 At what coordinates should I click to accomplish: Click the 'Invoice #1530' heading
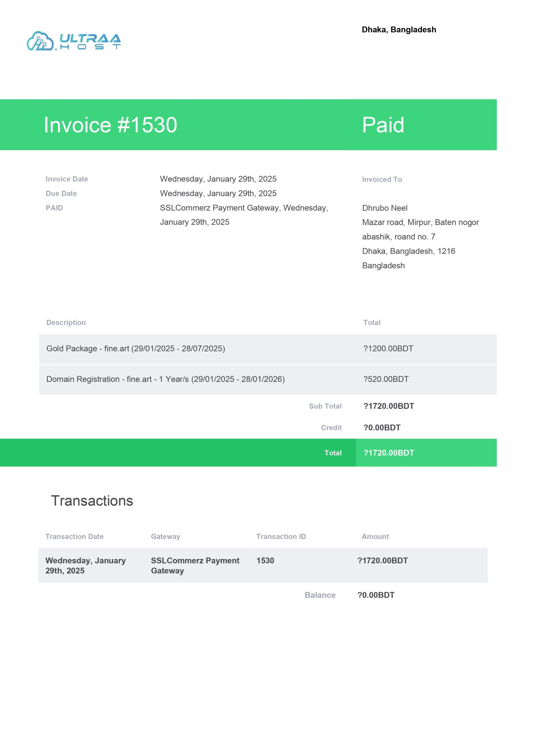(110, 125)
